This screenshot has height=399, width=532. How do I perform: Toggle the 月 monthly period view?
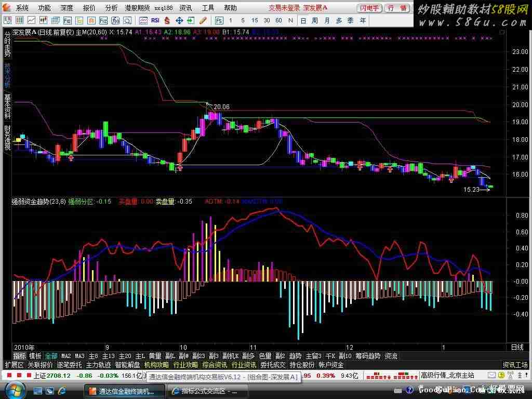(x=327, y=20)
